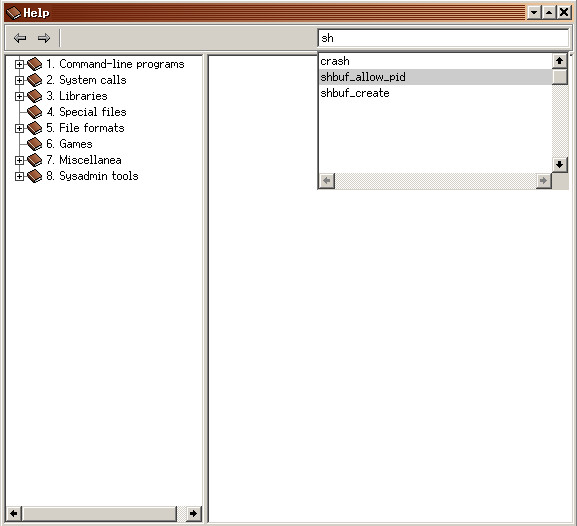Minimize the Help window
Screen dimensions: 577x526
click(x=534, y=13)
